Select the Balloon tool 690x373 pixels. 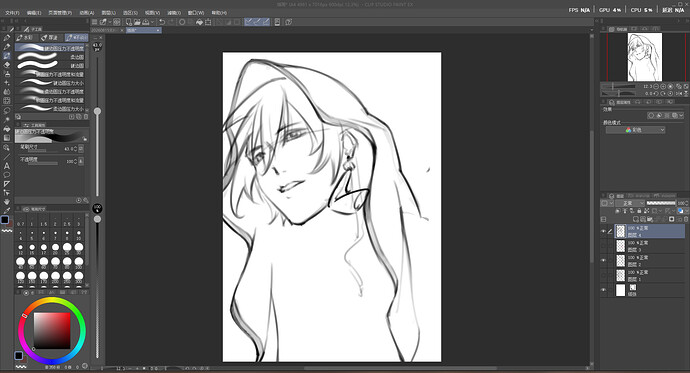[x=7, y=175]
